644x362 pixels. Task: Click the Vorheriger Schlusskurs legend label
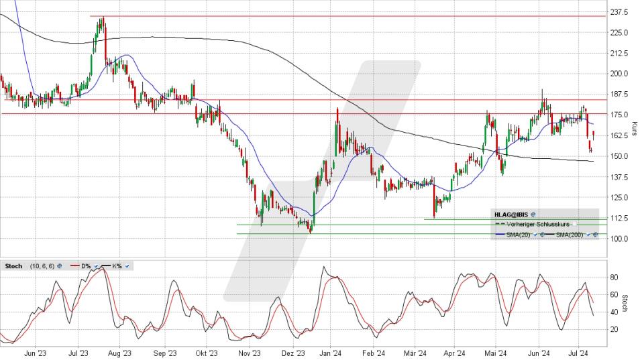click(x=538, y=224)
